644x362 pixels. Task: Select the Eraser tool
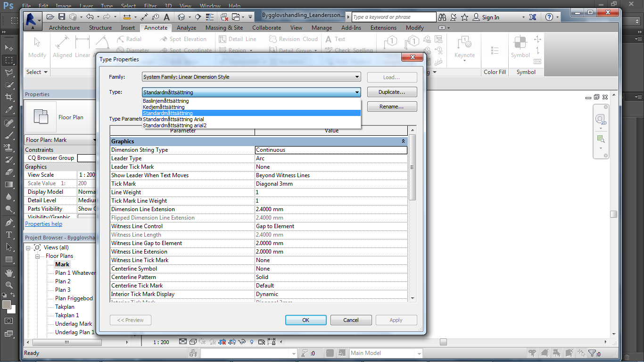[9, 172]
